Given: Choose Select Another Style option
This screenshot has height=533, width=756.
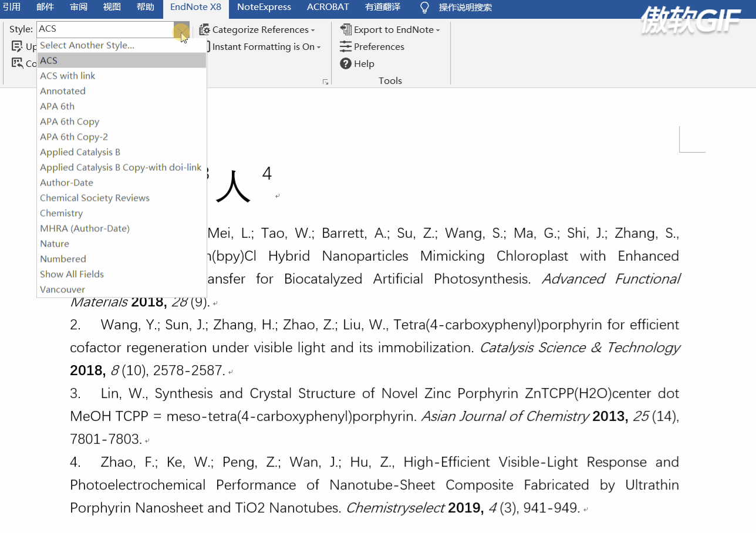Looking at the screenshot, I should point(122,45).
